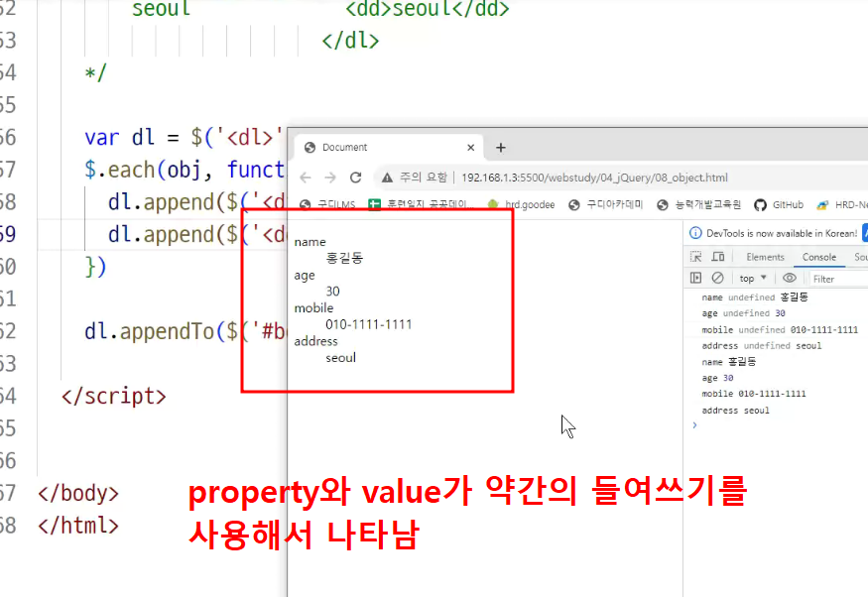Click console log 'address undefined seoul'
The height and width of the screenshot is (597, 868).
pyautogui.click(x=761, y=346)
